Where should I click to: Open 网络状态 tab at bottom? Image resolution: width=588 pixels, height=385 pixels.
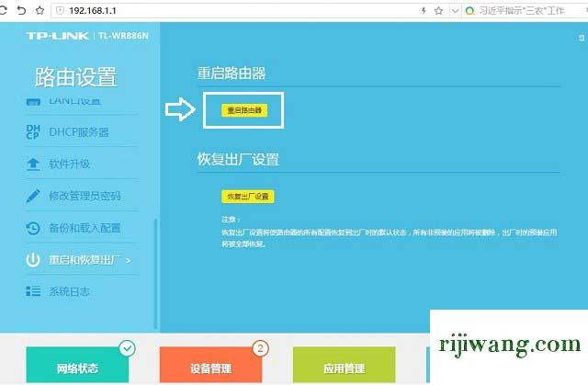[x=77, y=365]
